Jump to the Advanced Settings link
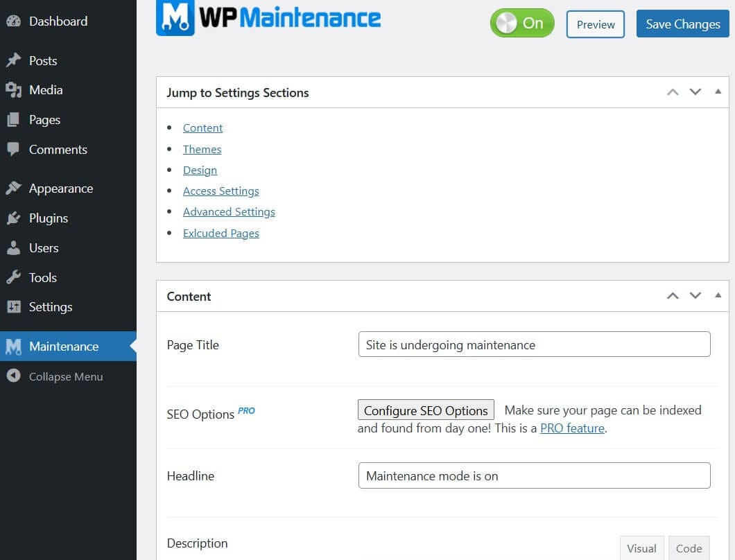 229,212
